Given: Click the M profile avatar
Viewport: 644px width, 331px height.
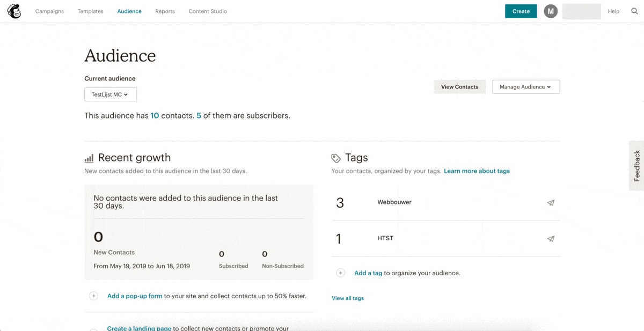Looking at the screenshot, I should 551,11.
